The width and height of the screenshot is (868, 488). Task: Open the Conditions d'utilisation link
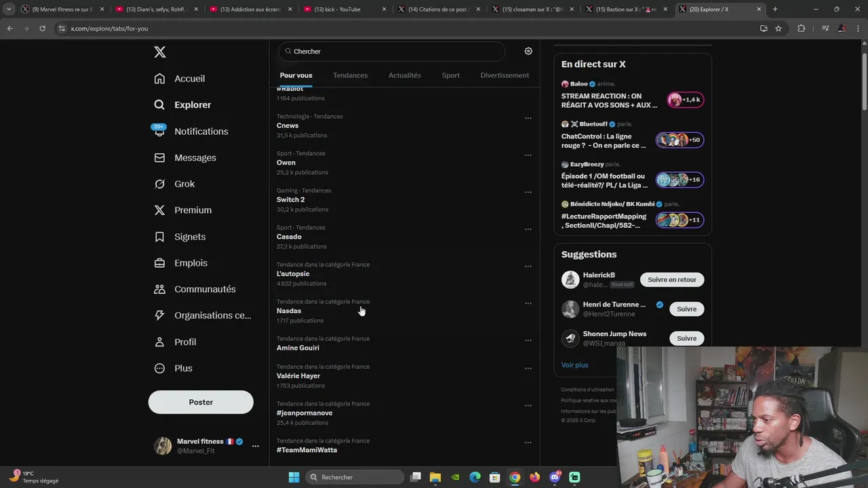pyautogui.click(x=587, y=390)
